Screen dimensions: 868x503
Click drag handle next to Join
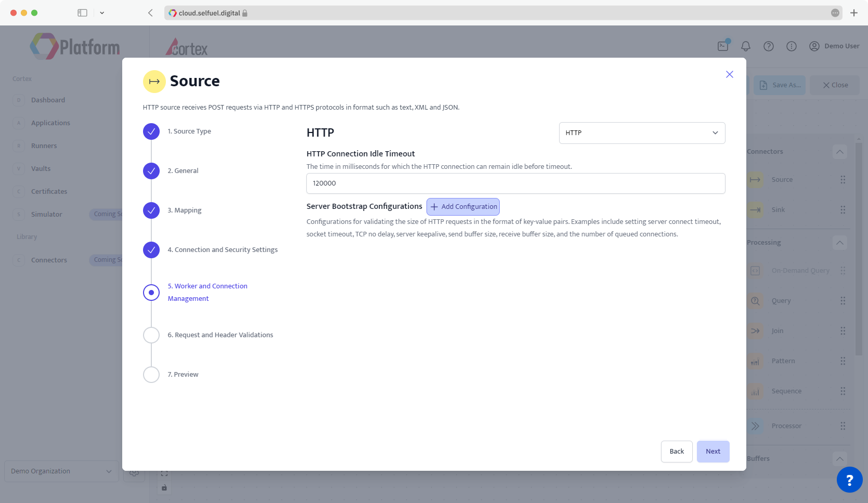(x=843, y=331)
